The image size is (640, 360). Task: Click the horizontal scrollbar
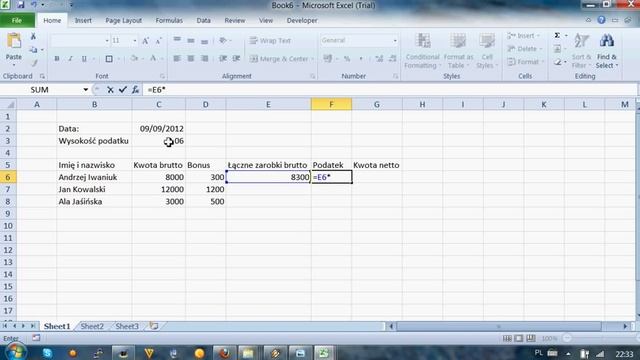(499, 326)
